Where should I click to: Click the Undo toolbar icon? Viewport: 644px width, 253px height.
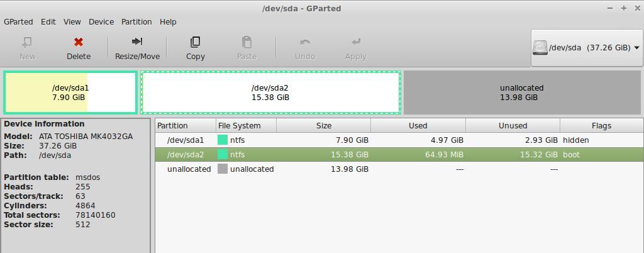pyautogui.click(x=305, y=42)
